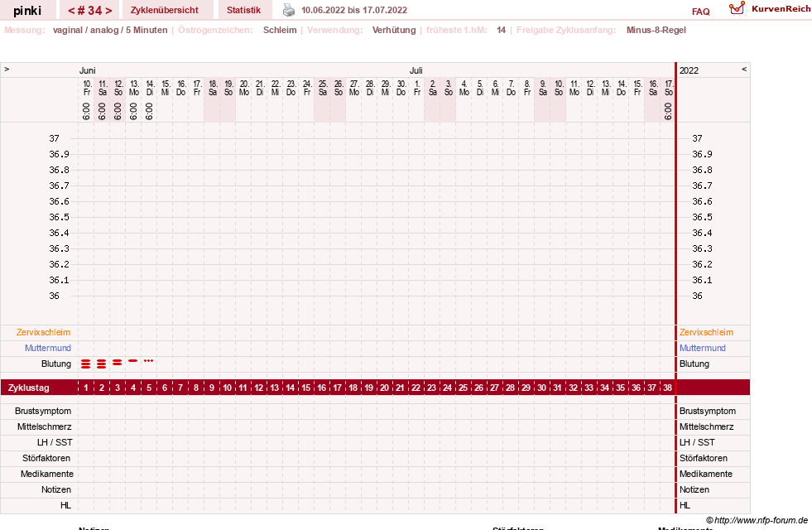812x530 pixels.
Task: Open the Zyklenübersicht tab
Action: (x=165, y=10)
